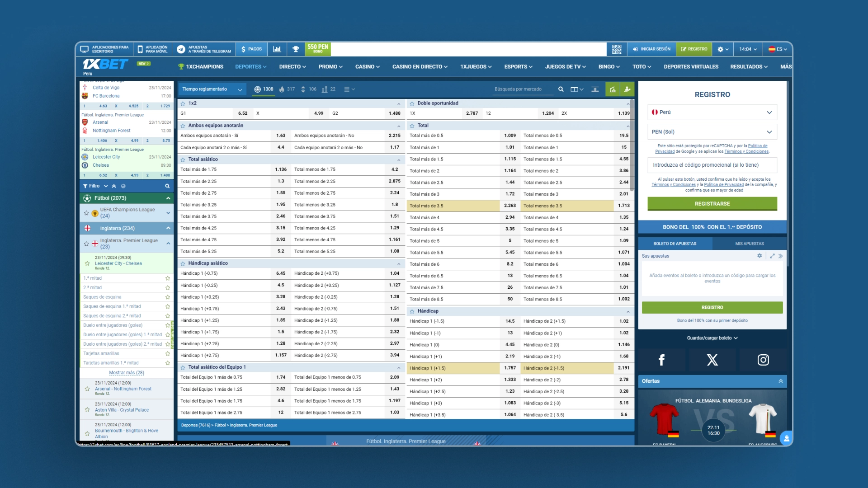The width and height of the screenshot is (868, 488).
Task: Click the REGISTRARSE button
Action: point(712,204)
